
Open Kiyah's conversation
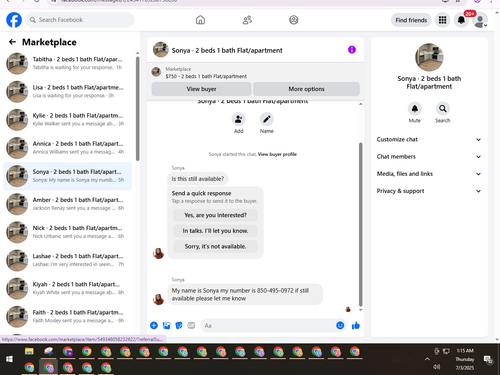67,288
